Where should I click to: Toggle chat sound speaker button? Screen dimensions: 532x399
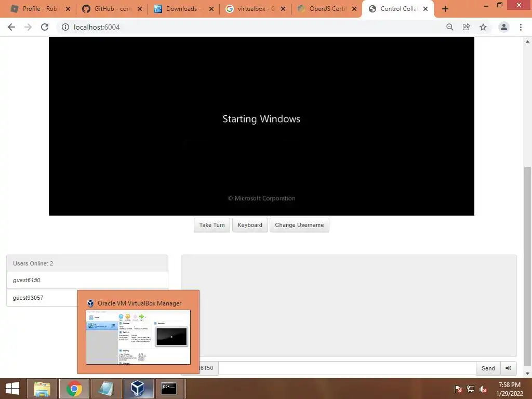[508, 368]
